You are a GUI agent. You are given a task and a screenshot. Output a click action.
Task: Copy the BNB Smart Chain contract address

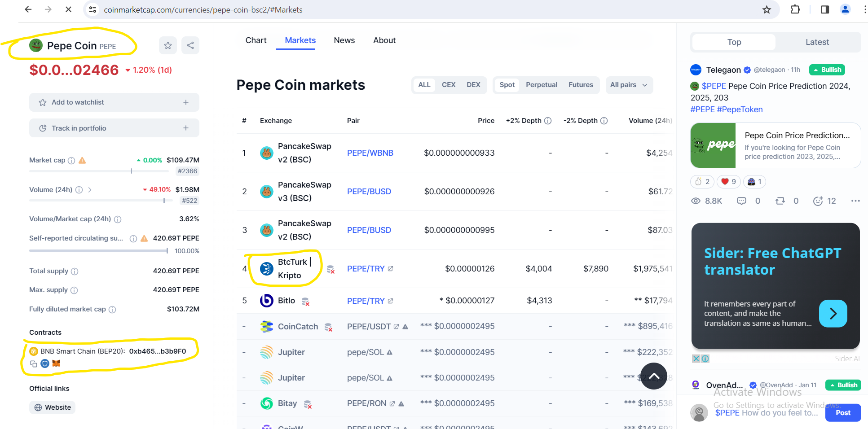34,363
